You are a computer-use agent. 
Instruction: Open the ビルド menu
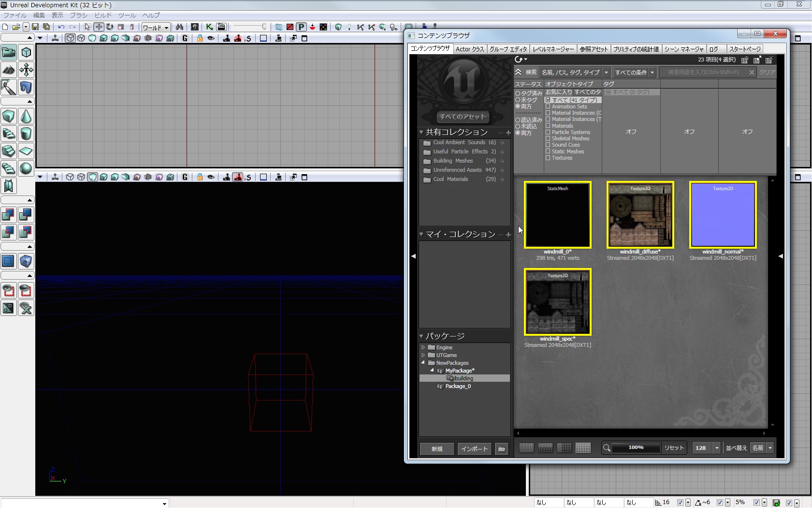pos(102,15)
